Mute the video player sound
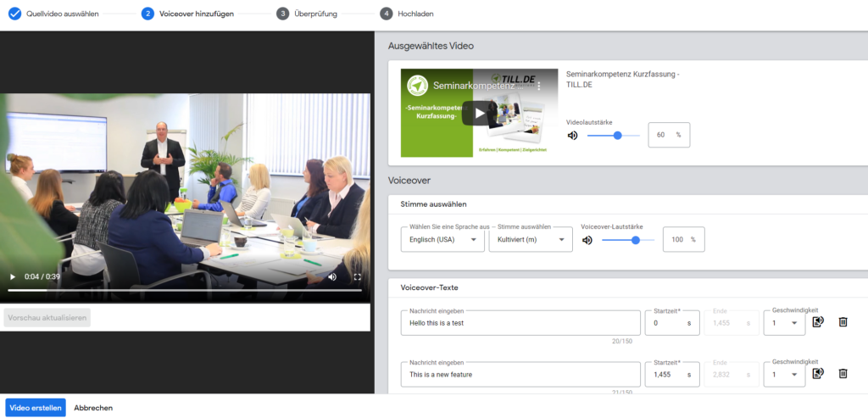Viewport: 868px width, 418px height. pos(332,277)
